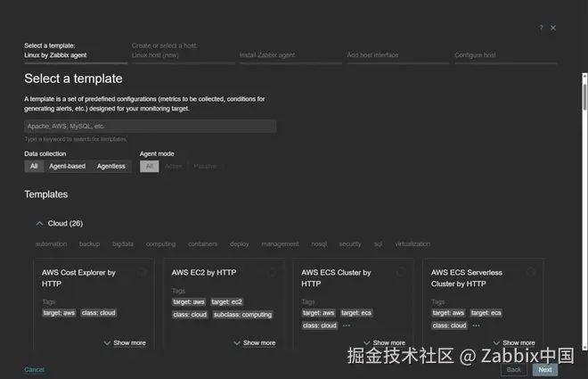
Task: Show more for AWS ECS Cluster by HTTP
Action: click(384, 343)
